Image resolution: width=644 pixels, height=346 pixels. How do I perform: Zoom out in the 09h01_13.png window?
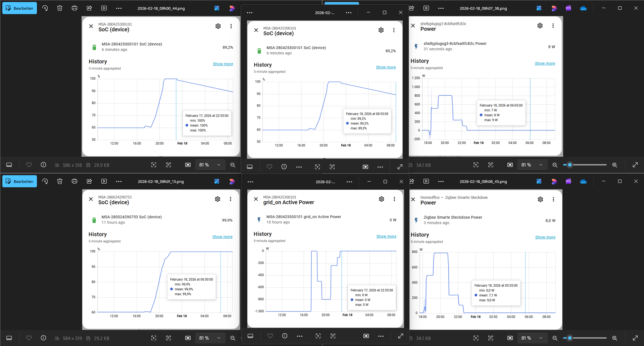pyautogui.click(x=233, y=338)
